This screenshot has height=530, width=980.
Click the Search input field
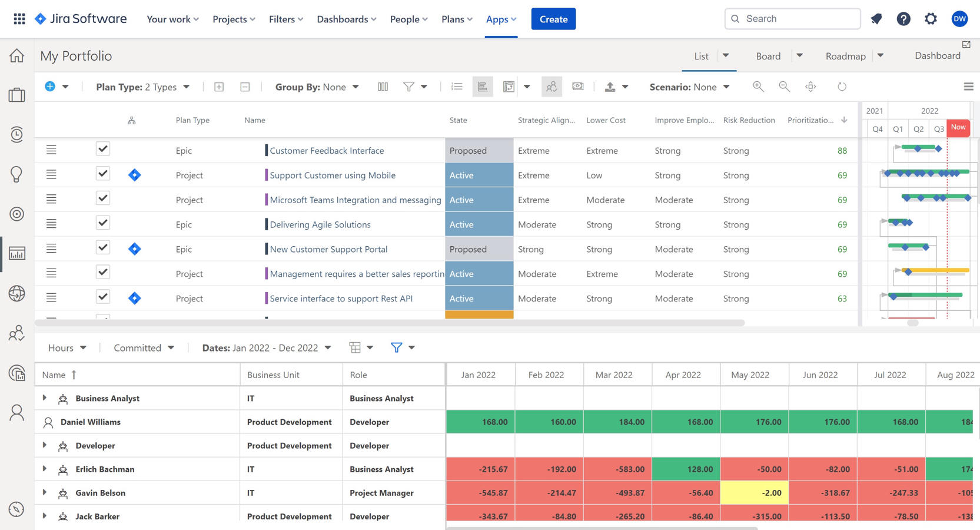793,19
